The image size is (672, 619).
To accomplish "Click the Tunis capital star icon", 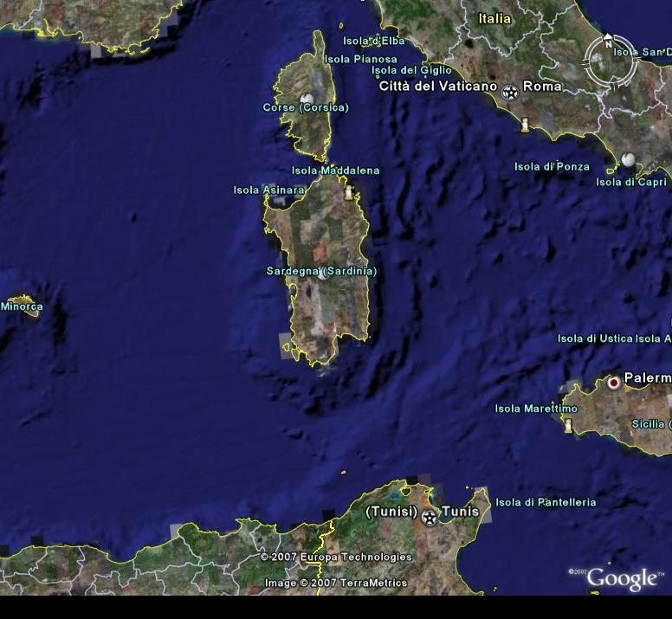I will coord(430,518).
